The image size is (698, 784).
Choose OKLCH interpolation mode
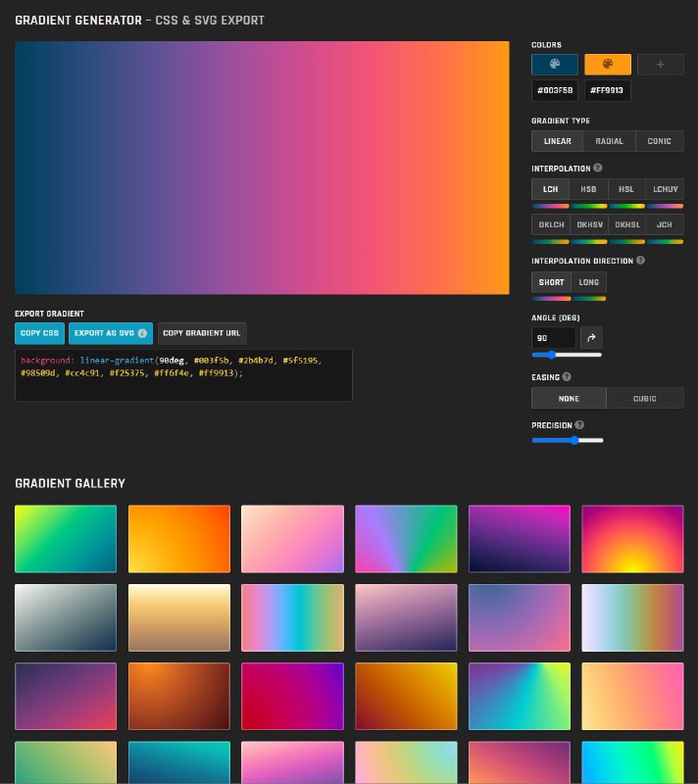point(551,224)
